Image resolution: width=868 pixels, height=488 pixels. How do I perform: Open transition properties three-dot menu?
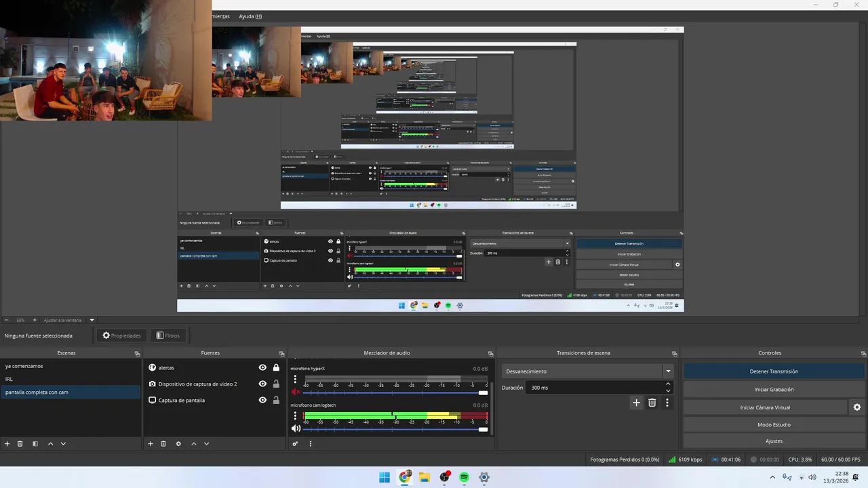coord(667,403)
